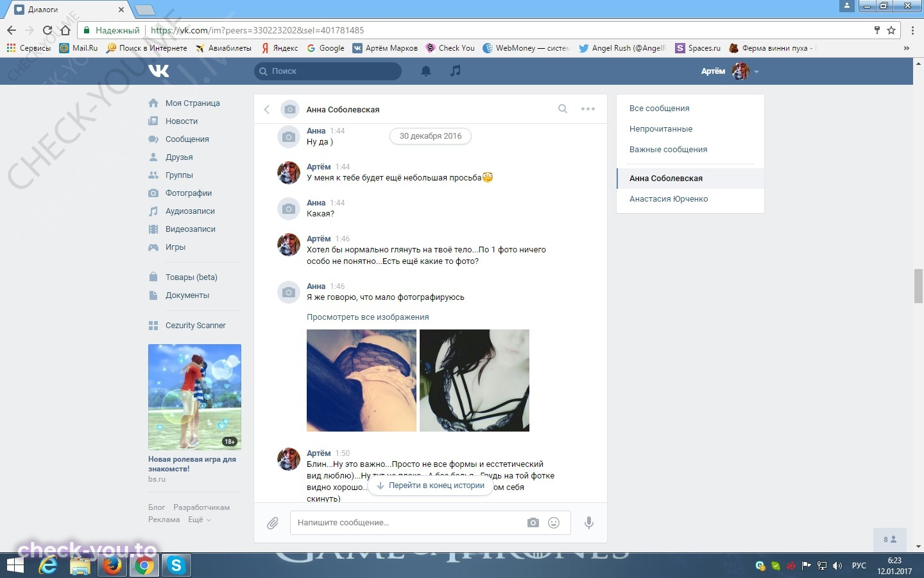This screenshot has height=578, width=924.
Task: Open the Chrome three-dot menu
Action: coord(912,30)
